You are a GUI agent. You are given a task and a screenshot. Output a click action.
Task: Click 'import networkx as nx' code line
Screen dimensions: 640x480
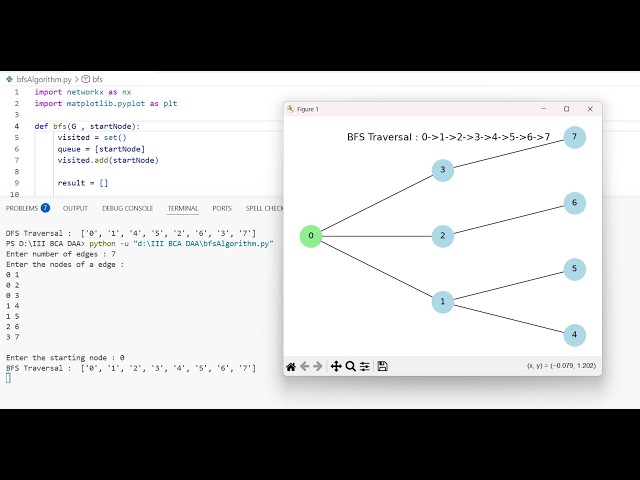83,92
